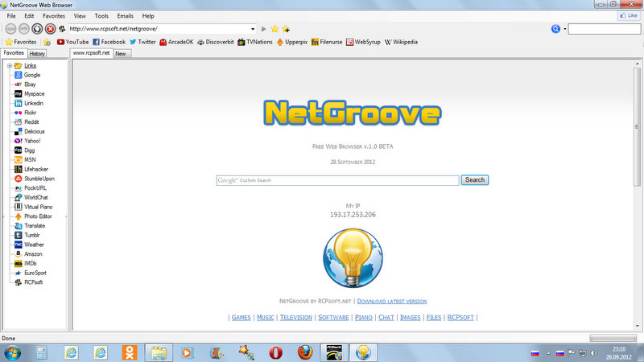Open the Discoverbit bookmark
The image size is (644, 362).
coord(216,42)
